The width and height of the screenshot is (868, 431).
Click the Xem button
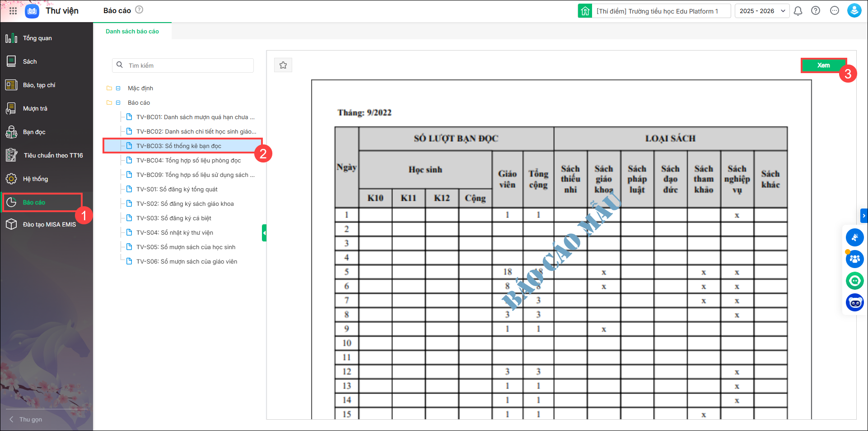[823, 65]
